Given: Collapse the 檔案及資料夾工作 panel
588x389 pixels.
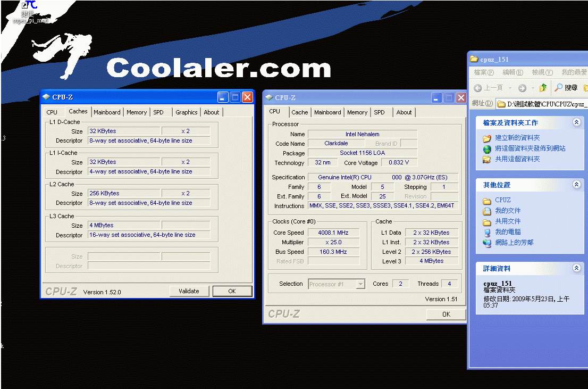Looking at the screenshot, I should pos(577,122).
